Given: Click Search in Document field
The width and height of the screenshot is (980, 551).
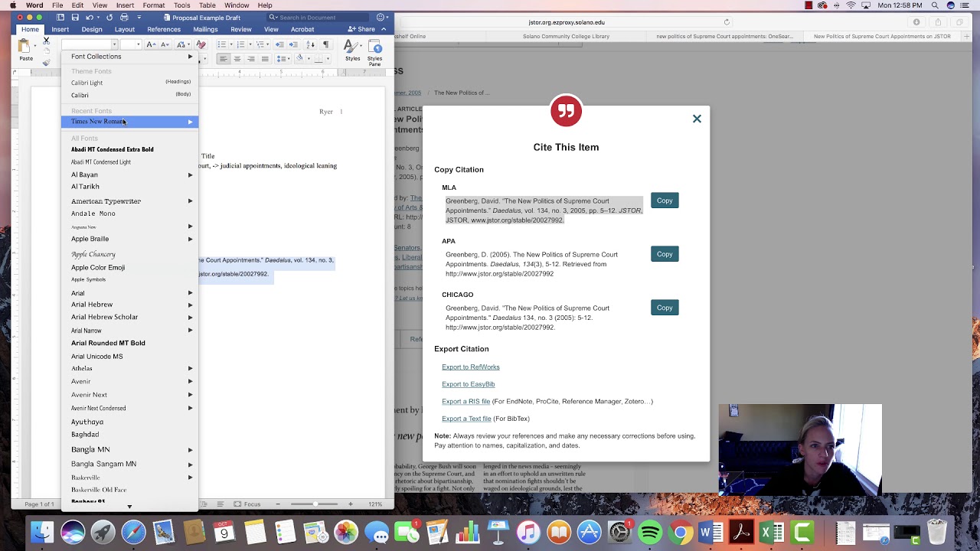Looking at the screenshot, I should [318, 17].
